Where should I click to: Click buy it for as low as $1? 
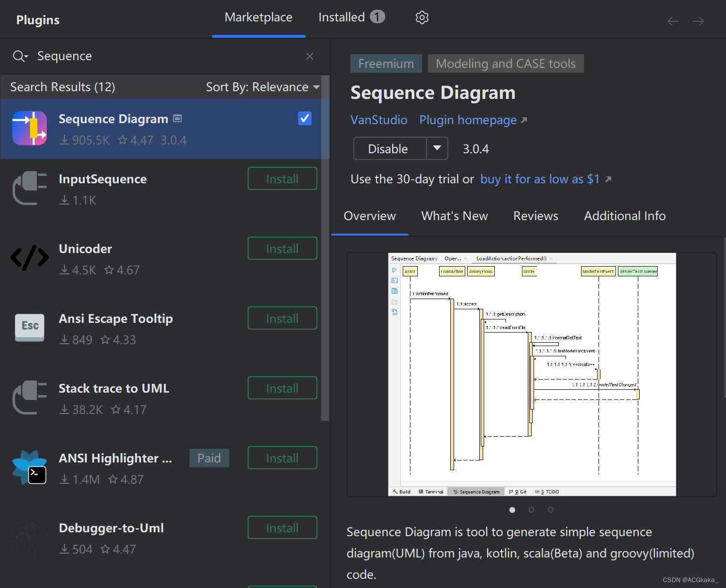(546, 179)
